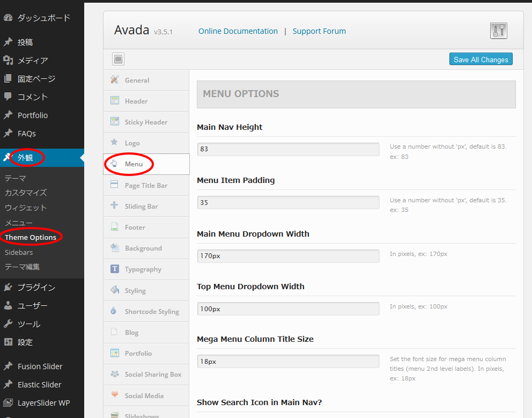Click the Social Media heart icon
The image size is (532, 418).
coord(114,395)
